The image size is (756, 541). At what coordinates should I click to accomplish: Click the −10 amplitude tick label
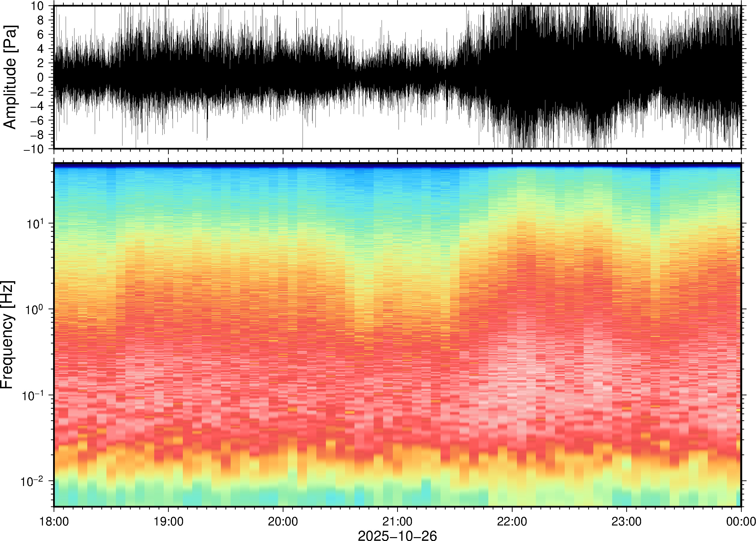[x=34, y=149]
